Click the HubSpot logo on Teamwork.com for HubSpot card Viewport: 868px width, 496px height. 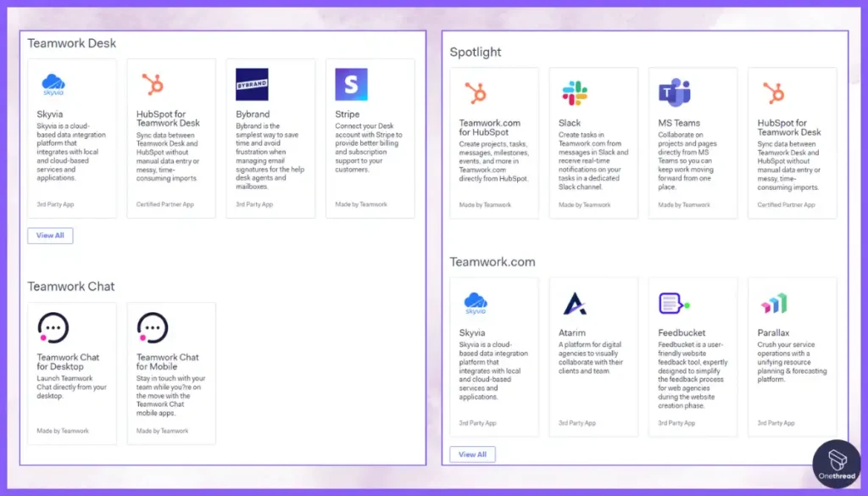pos(475,93)
